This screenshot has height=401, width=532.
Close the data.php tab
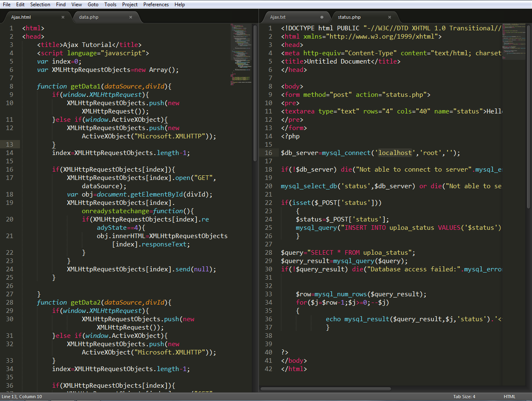(131, 17)
